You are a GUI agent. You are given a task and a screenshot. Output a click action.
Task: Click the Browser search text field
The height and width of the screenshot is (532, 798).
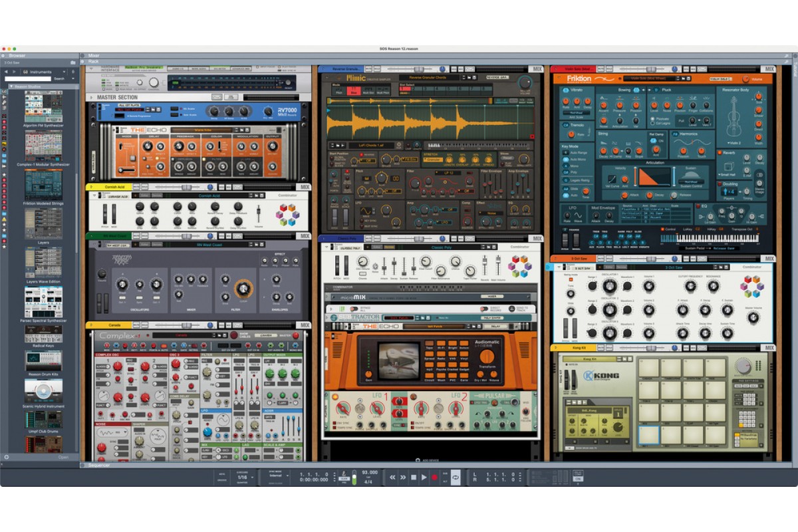pos(28,78)
